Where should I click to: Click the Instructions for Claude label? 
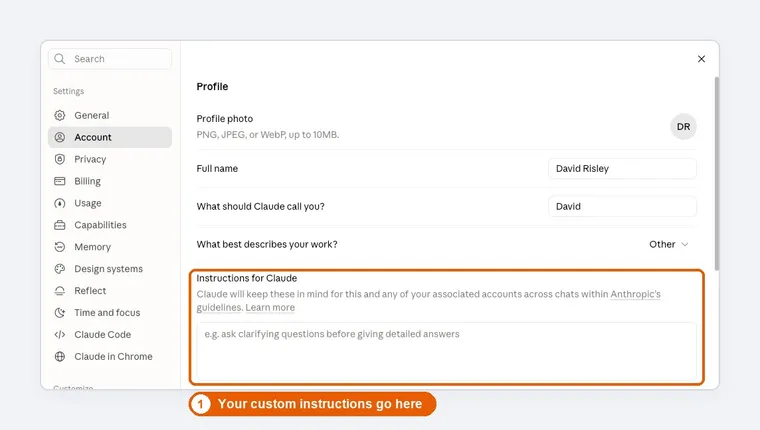[247, 278]
